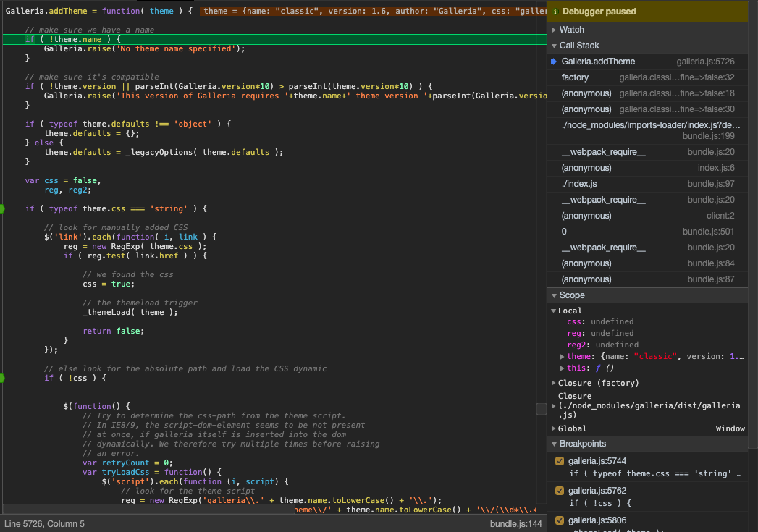Expand the theme variable object
Screen dimensions: 758x532
point(562,357)
